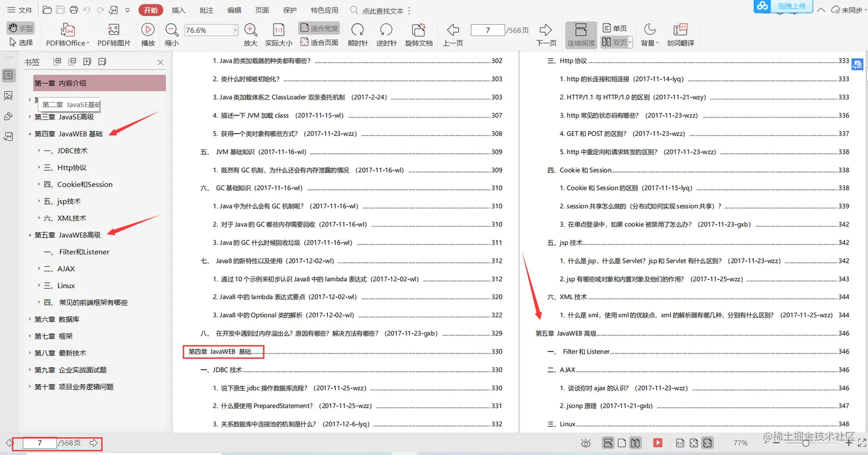This screenshot has width=868, height=455.
Task: Click add bookmark icon in 书签 panel
Action: 87,61
